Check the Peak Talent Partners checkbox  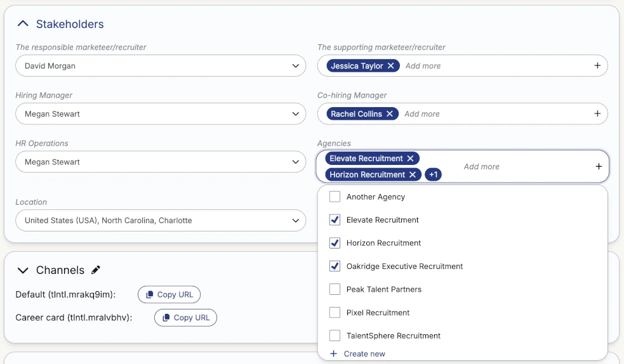(335, 289)
